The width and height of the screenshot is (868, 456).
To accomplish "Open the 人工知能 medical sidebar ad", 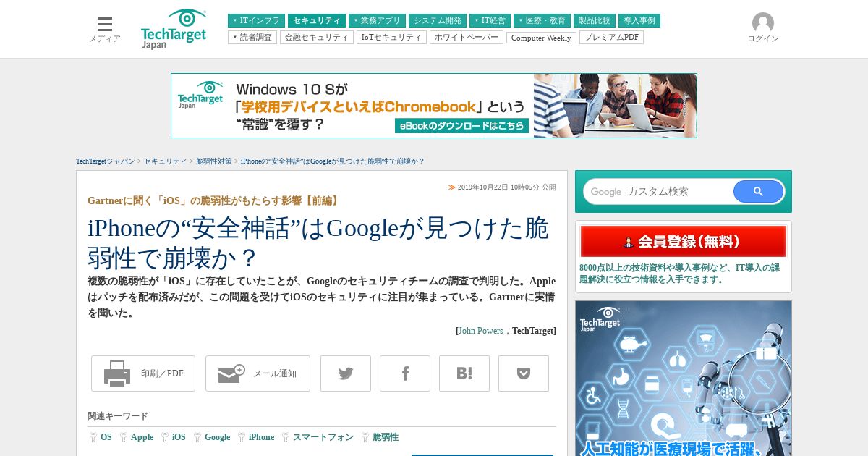I will [684, 379].
